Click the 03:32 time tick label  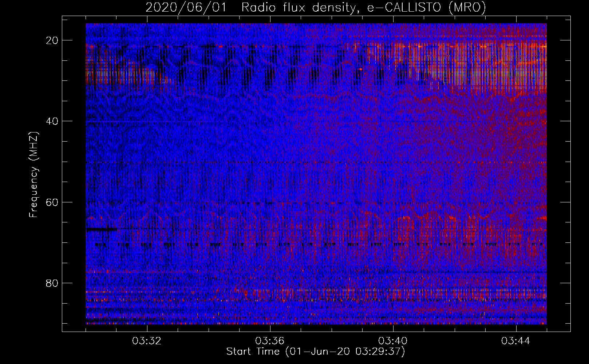(x=147, y=341)
